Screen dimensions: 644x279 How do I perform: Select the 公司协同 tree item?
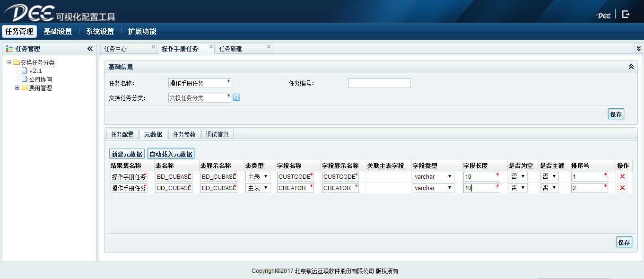click(40, 79)
